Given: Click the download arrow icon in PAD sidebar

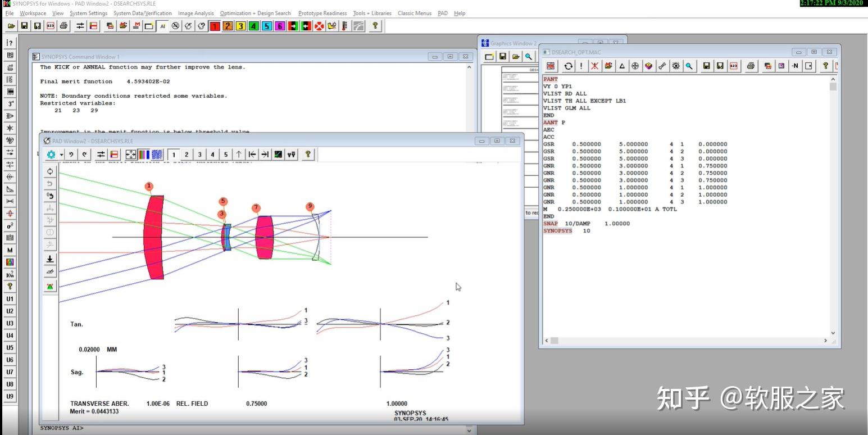Looking at the screenshot, I should 50,259.
